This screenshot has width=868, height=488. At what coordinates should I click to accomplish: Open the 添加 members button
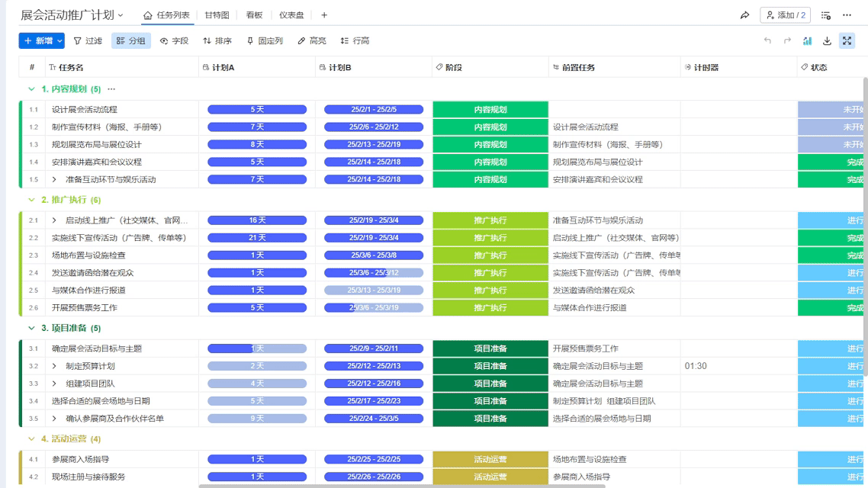point(785,15)
